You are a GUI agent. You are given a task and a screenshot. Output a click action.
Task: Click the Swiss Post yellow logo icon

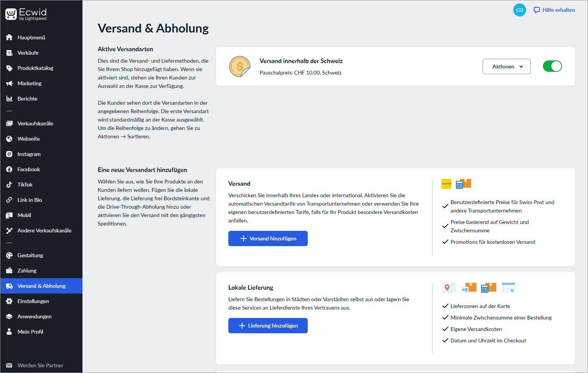pos(446,184)
